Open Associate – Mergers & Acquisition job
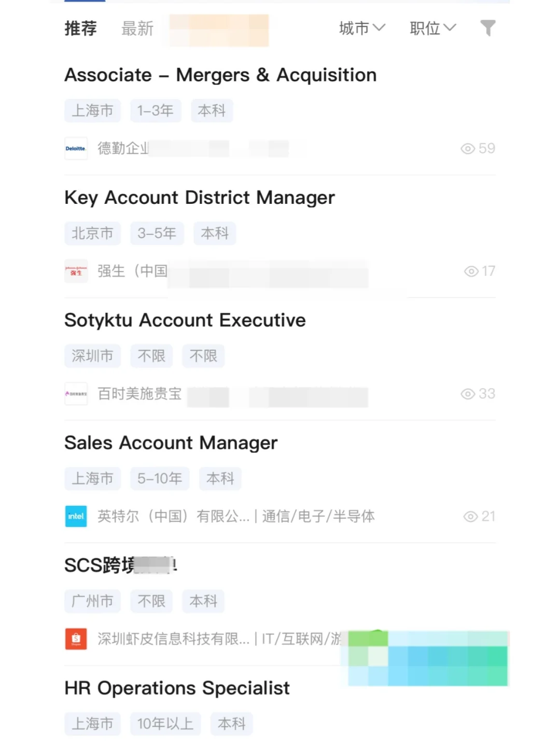This screenshot has width=560, height=747. pyautogui.click(x=220, y=75)
